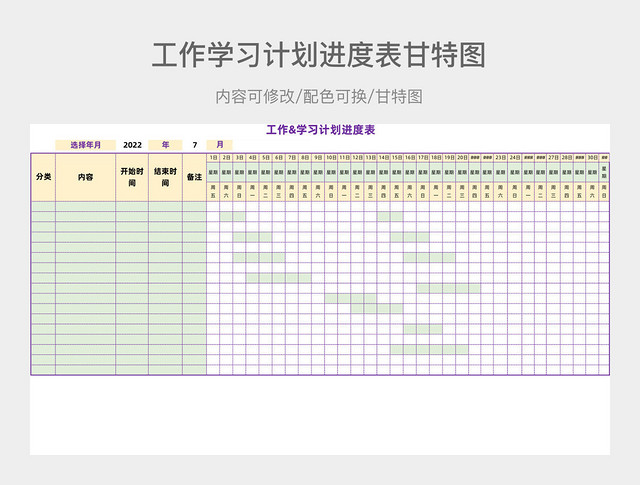The image size is (640, 485).
Task: Select the 6日 date header cell
Action: [278, 158]
